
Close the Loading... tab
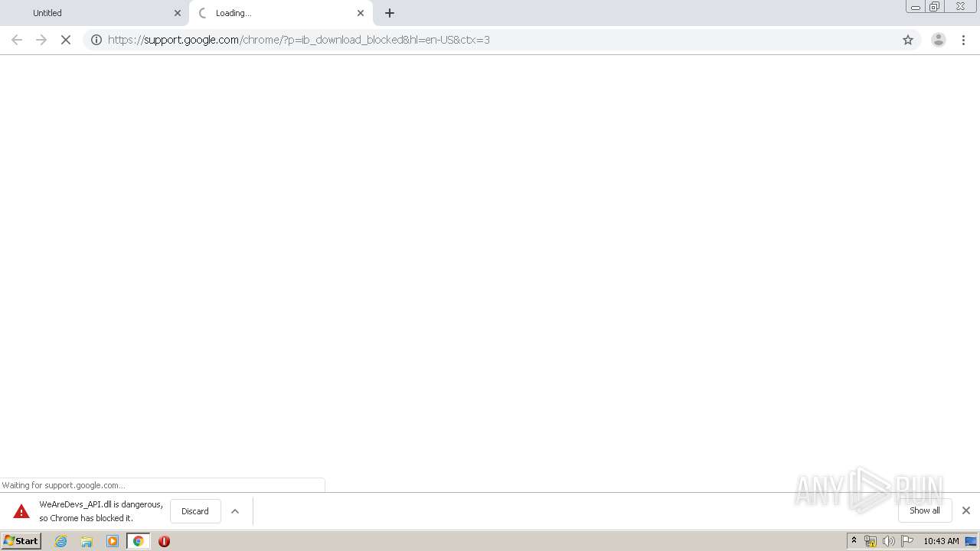pyautogui.click(x=361, y=13)
